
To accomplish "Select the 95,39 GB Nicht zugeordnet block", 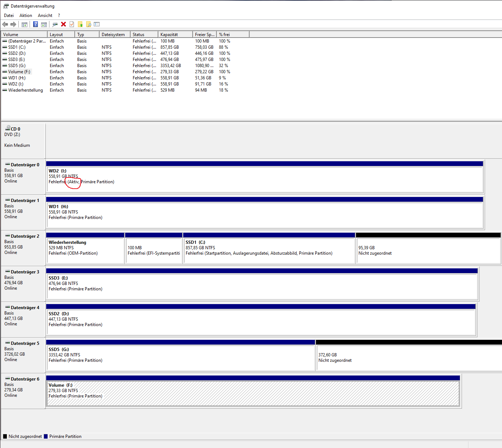I will coord(428,248).
